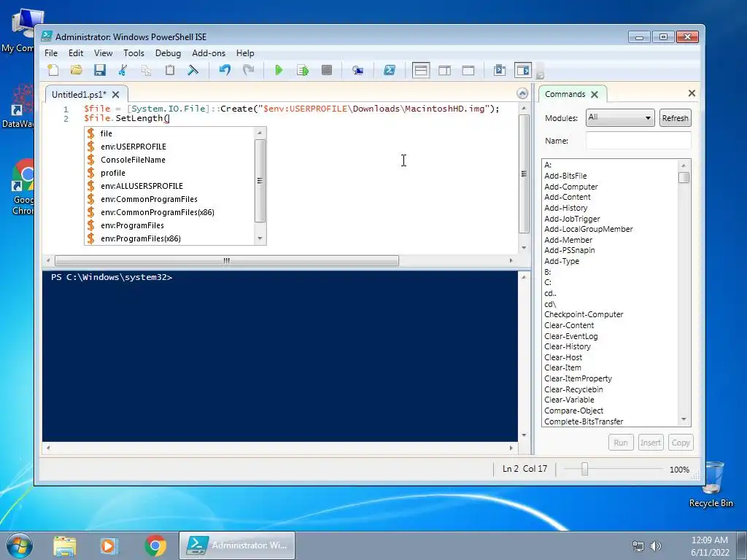Select the Untitled1.ps1 tab
This screenshot has height=560, width=747.
[x=79, y=94]
